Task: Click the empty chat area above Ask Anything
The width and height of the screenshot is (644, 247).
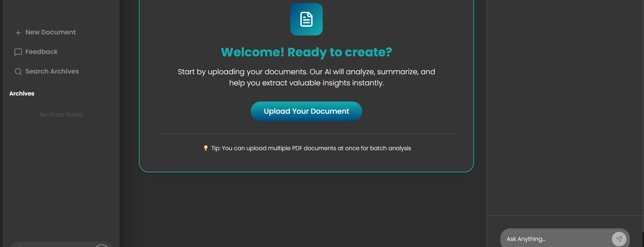Action: coord(564,108)
